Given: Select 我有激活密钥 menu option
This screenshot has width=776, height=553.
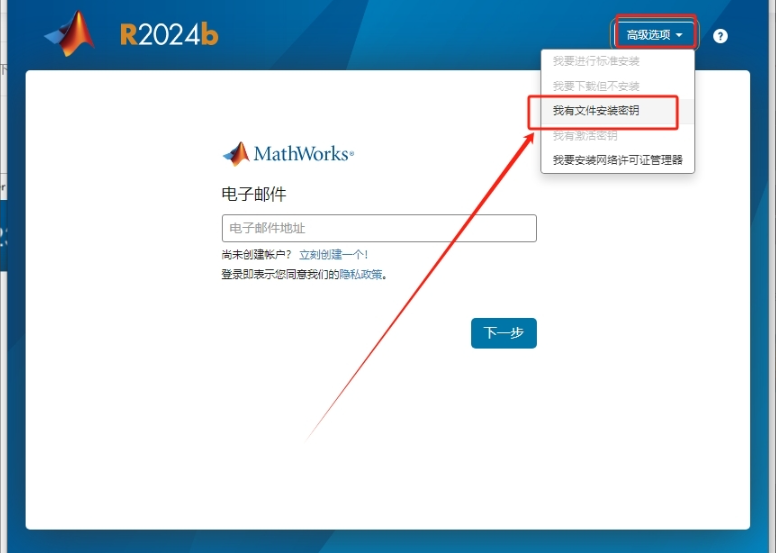Looking at the screenshot, I should pyautogui.click(x=585, y=135).
